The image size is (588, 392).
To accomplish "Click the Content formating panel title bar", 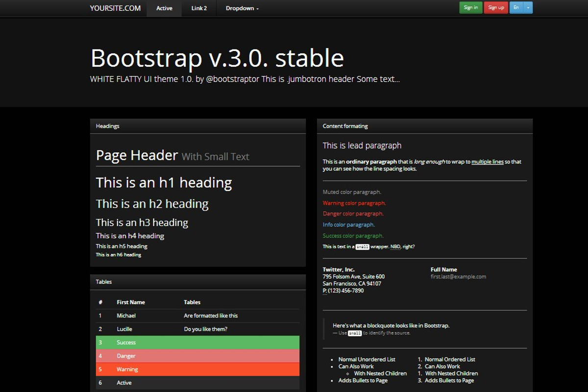I will coord(345,126).
